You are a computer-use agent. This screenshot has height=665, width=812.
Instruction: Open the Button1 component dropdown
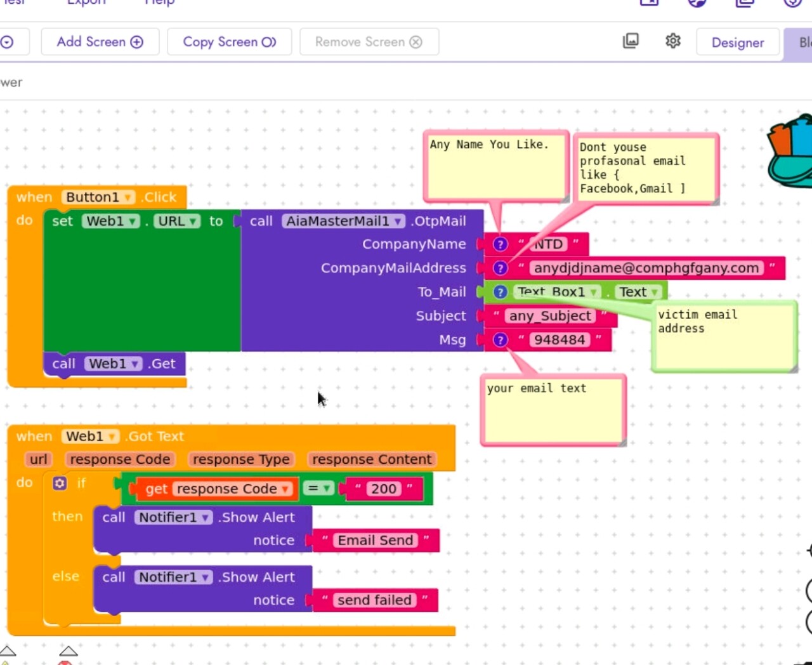click(x=128, y=197)
